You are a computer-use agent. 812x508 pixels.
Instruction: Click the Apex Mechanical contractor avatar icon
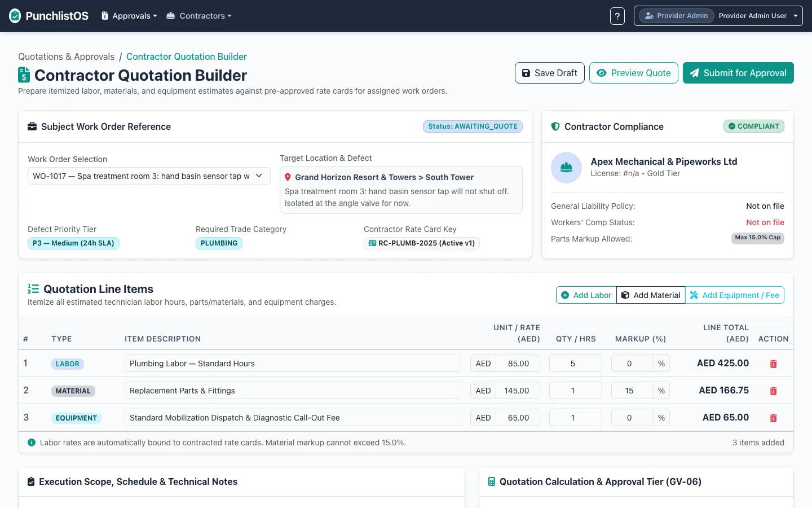[566, 168]
